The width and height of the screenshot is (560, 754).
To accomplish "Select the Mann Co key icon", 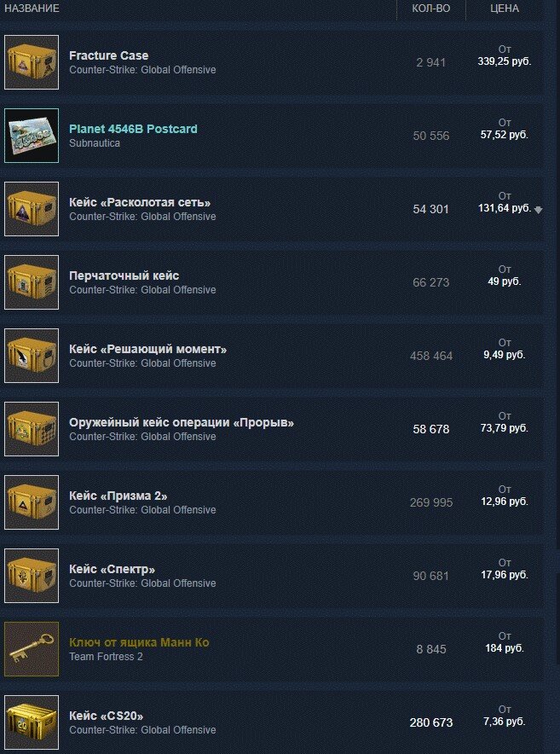I will [x=32, y=649].
